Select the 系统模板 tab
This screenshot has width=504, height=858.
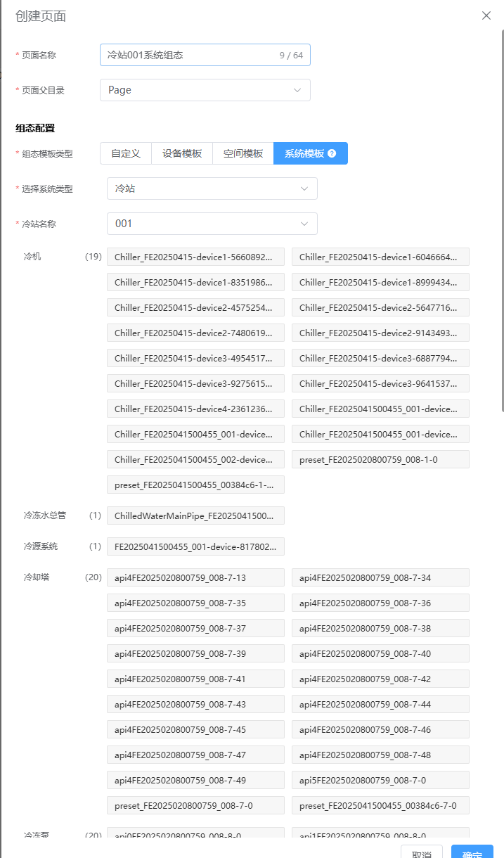click(x=311, y=153)
